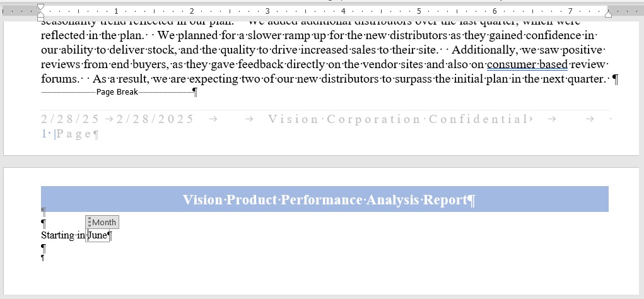This screenshot has height=299, width=644.
Task: Click the Page Break marker line
Action: click(117, 92)
